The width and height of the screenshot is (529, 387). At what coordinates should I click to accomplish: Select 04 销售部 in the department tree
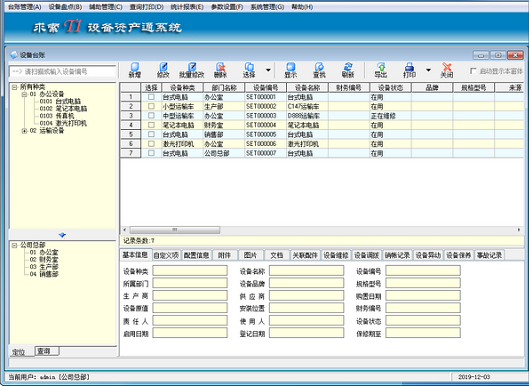44,274
